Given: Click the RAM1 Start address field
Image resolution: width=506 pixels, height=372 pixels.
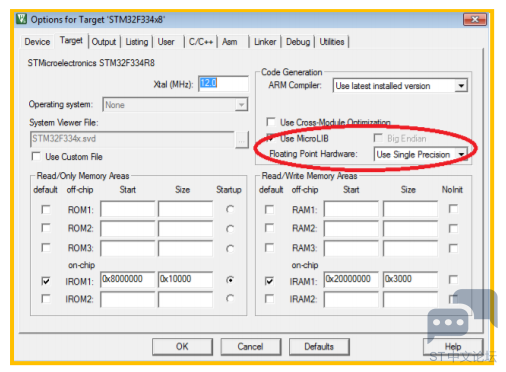Looking at the screenshot, I should pos(351,209).
